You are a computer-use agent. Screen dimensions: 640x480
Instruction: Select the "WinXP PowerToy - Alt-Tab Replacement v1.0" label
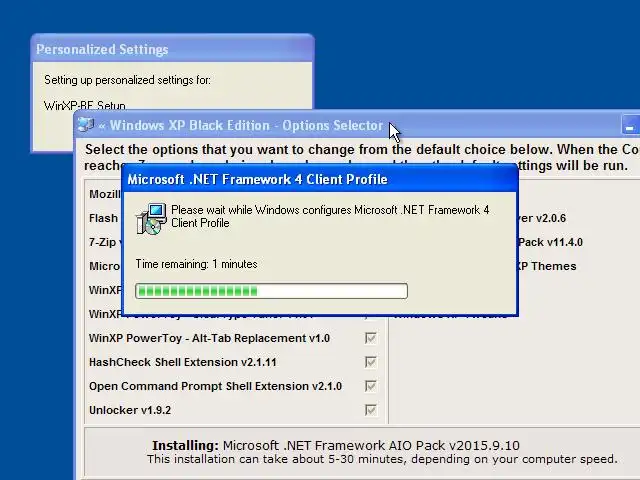click(x=209, y=338)
